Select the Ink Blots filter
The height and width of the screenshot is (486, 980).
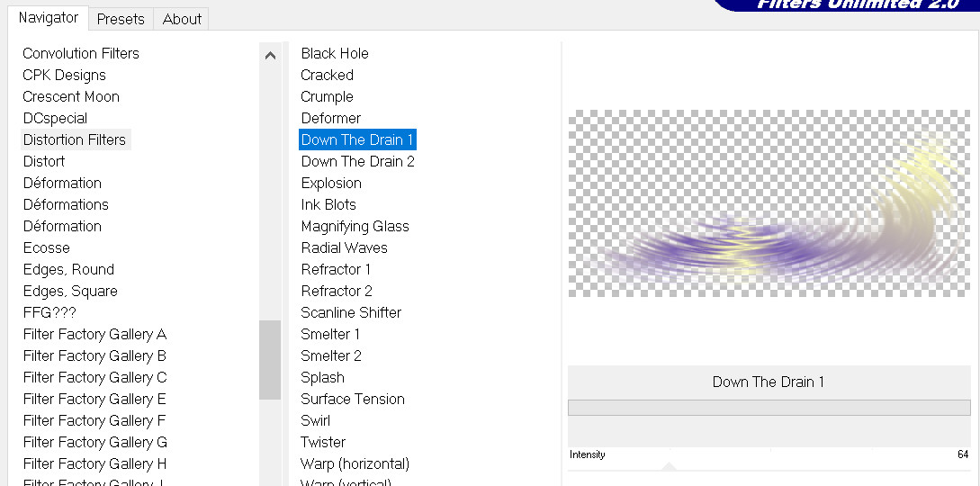328,204
